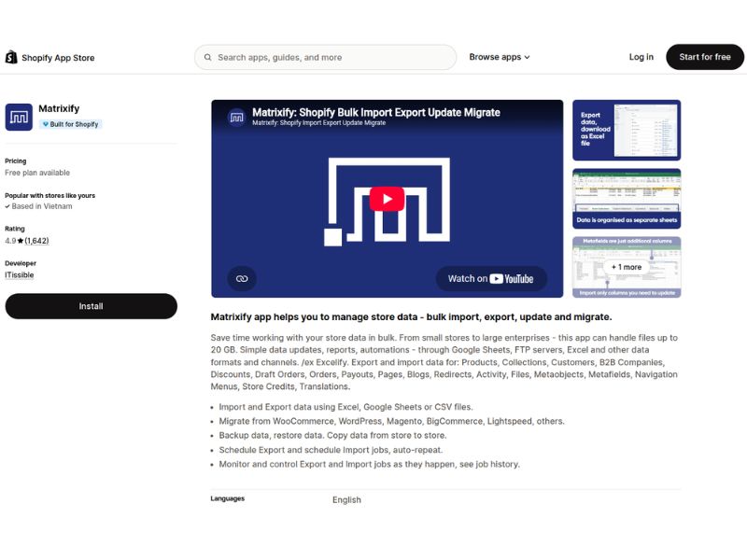The image size is (747, 560).
Task: Open the Shopify App Store home link
Action: (x=50, y=58)
